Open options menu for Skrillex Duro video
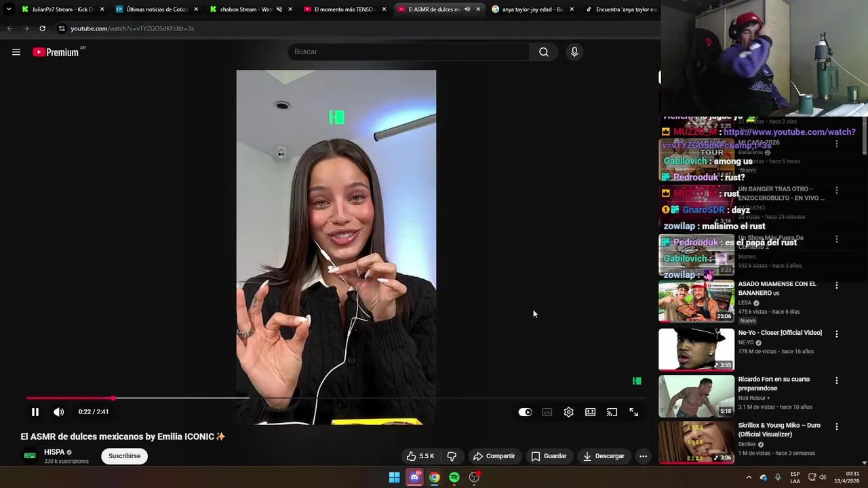This screenshot has width=868, height=488. point(836,427)
